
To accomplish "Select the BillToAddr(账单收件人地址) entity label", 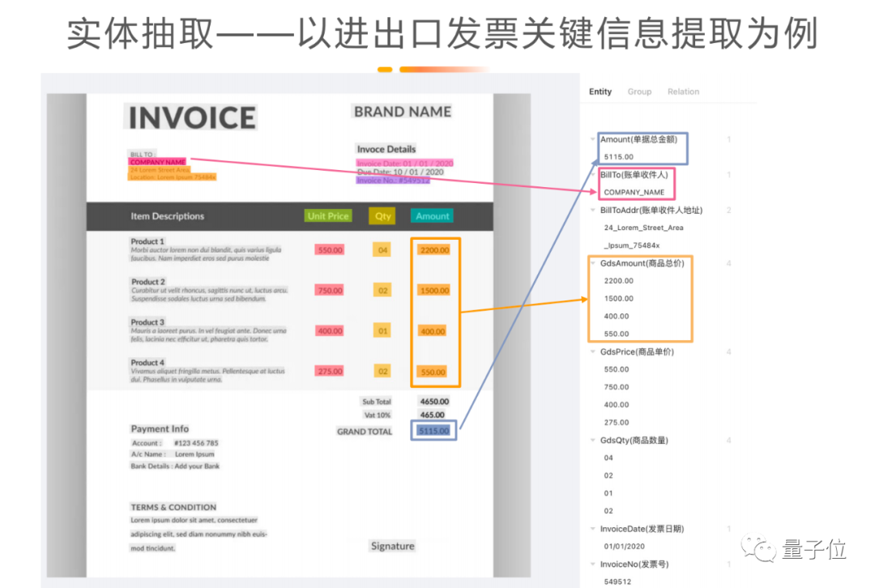I will pyautogui.click(x=651, y=211).
